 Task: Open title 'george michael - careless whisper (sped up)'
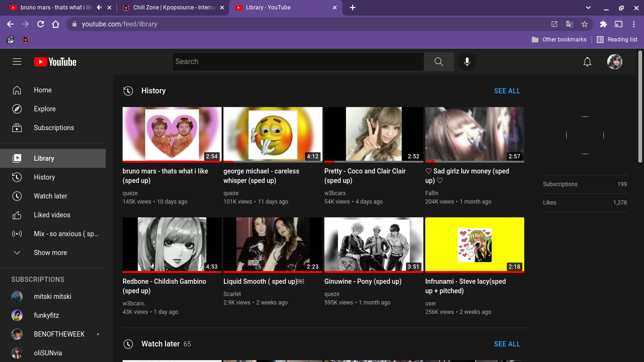pyautogui.click(x=261, y=176)
